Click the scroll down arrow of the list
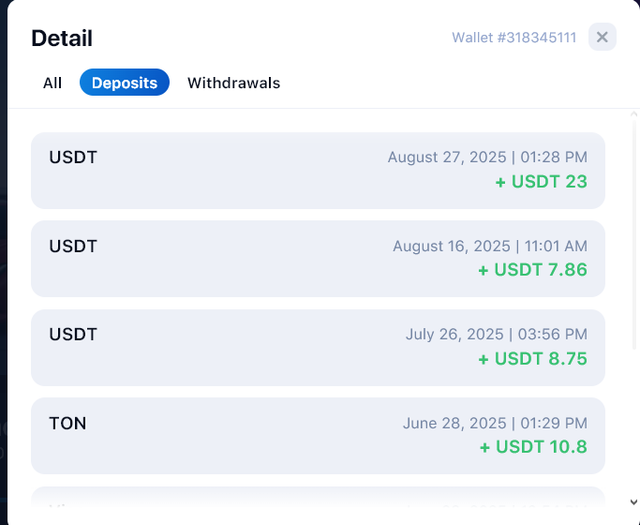Viewport: 640px width, 525px height. pyautogui.click(x=633, y=502)
